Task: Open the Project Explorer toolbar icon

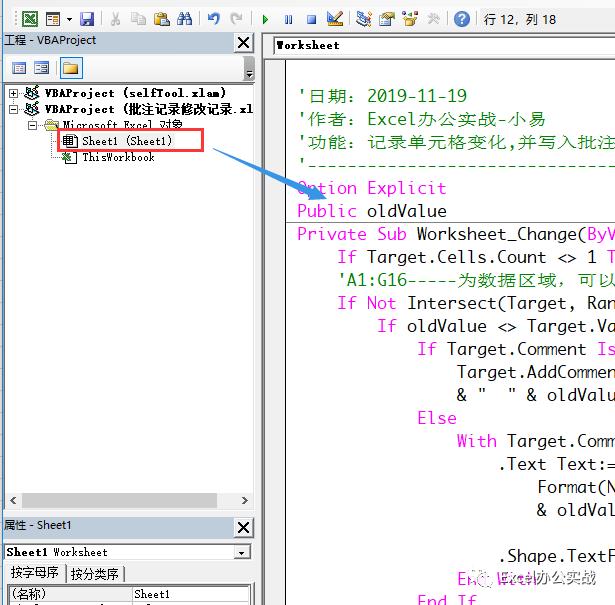Action: tap(363, 18)
